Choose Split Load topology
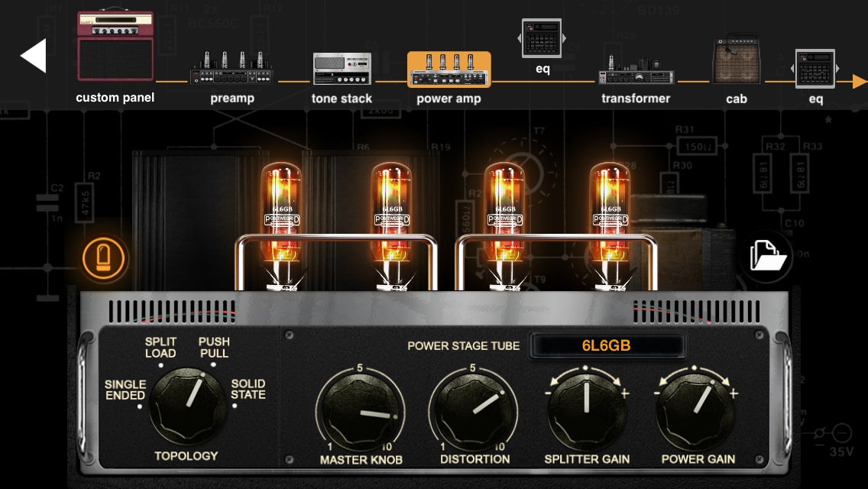The height and width of the screenshot is (489, 868). pyautogui.click(x=160, y=349)
